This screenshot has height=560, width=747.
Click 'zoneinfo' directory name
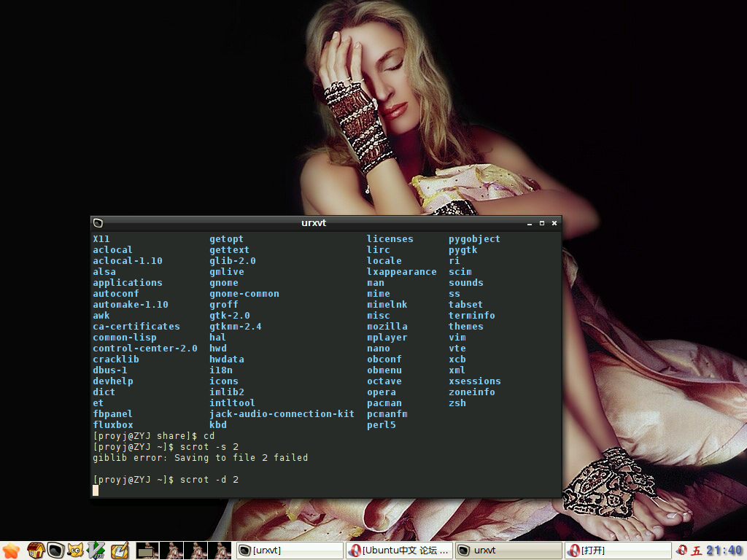coord(471,392)
